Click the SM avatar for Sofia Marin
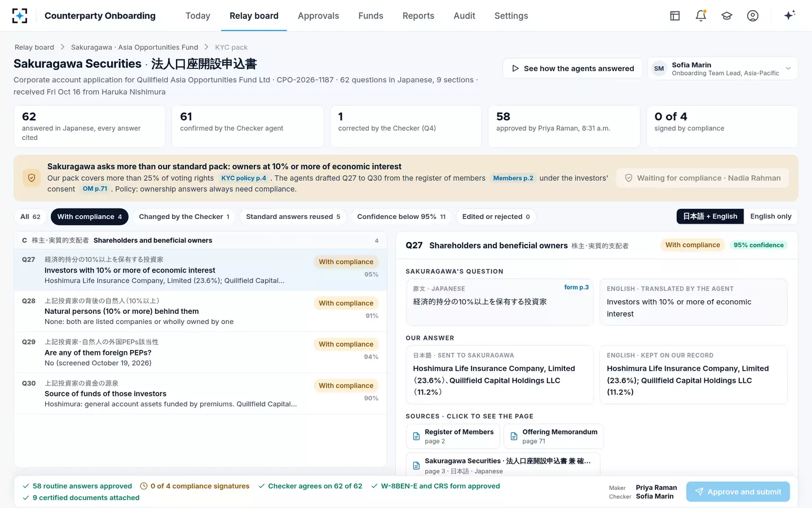The height and width of the screenshot is (508, 812). (x=659, y=69)
